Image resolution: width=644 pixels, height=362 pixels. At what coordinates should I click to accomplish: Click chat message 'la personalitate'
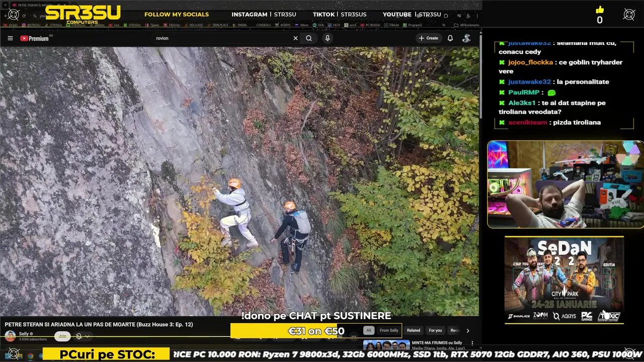(x=583, y=82)
